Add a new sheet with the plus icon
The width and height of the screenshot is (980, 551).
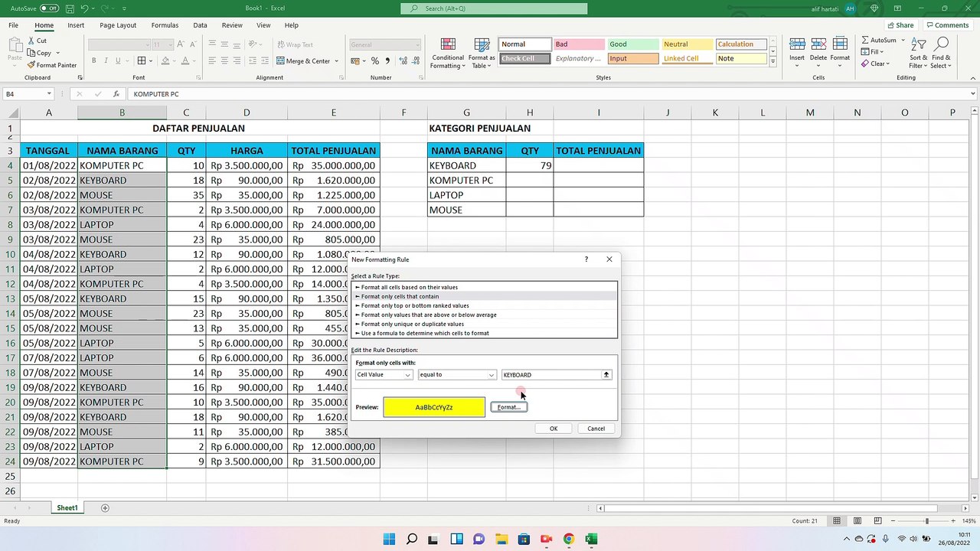click(x=105, y=508)
